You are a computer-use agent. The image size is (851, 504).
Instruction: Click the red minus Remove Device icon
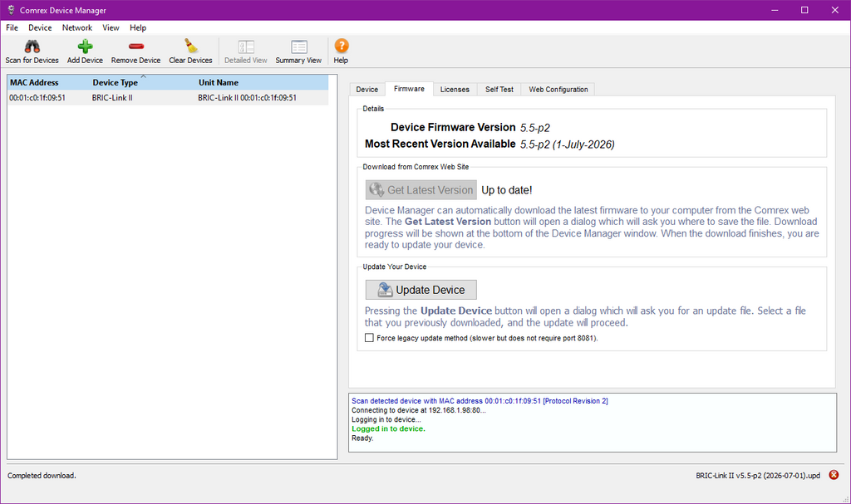click(135, 46)
